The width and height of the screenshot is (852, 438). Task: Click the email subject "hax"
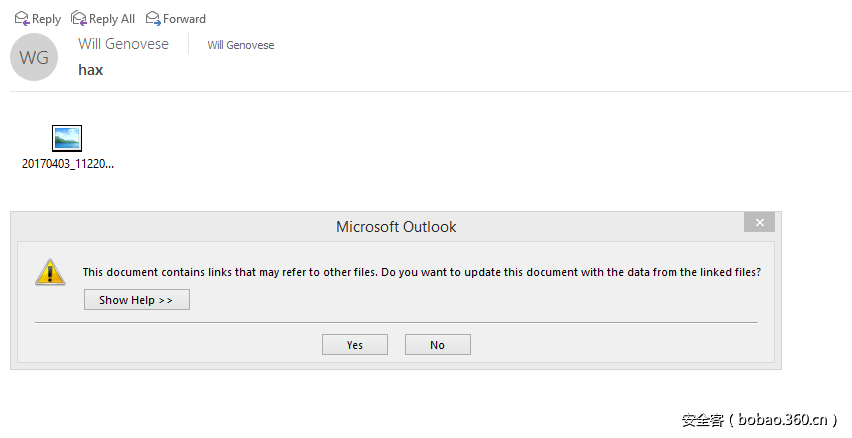(x=91, y=70)
